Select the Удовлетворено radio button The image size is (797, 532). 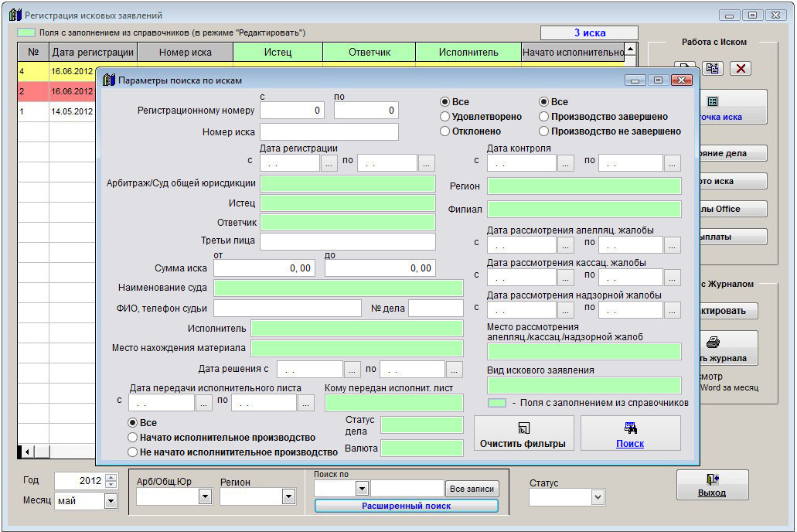click(x=445, y=117)
